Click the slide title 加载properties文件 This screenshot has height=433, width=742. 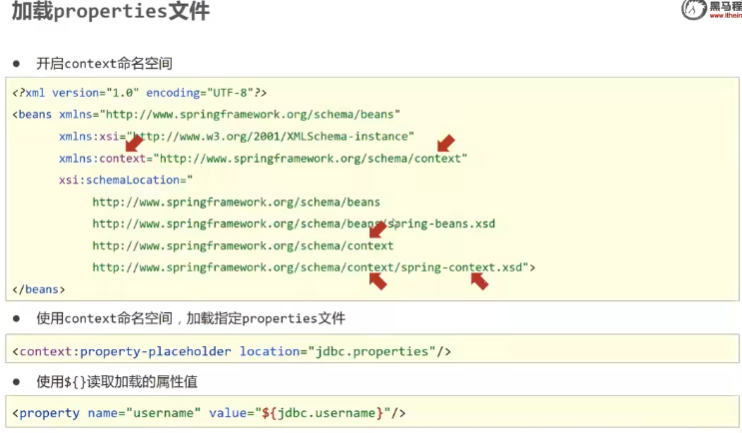pos(110,13)
